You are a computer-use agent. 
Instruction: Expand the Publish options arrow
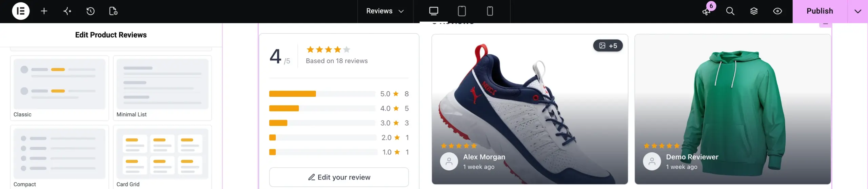858,11
